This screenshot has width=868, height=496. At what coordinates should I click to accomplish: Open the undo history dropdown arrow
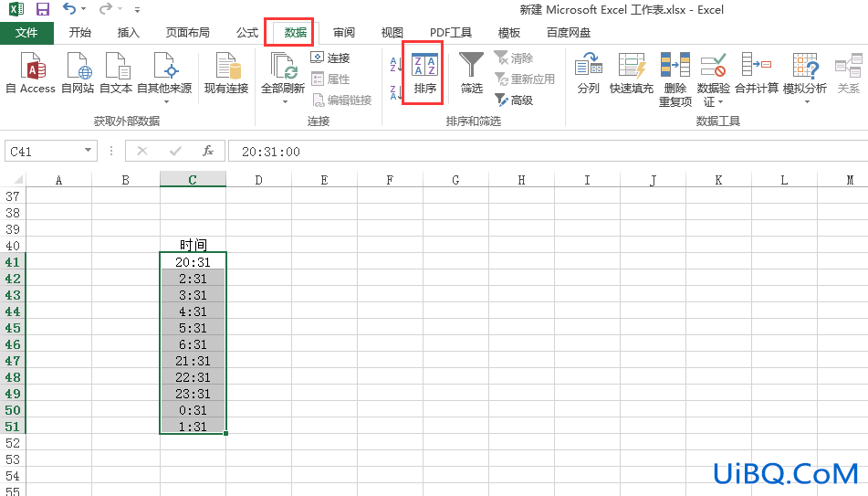[x=84, y=9]
